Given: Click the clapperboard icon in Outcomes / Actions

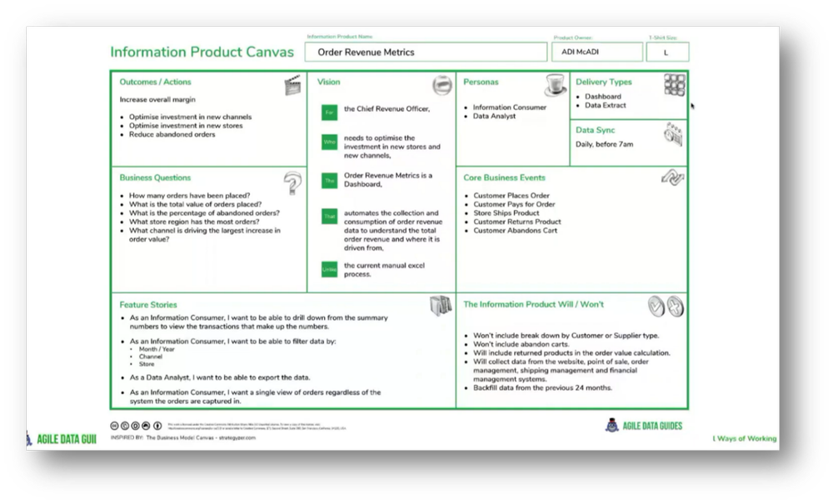Looking at the screenshot, I should coord(292,85).
